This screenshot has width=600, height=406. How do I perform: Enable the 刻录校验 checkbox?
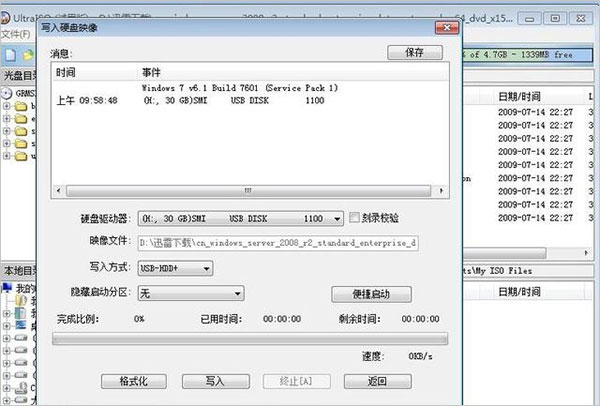(354, 218)
